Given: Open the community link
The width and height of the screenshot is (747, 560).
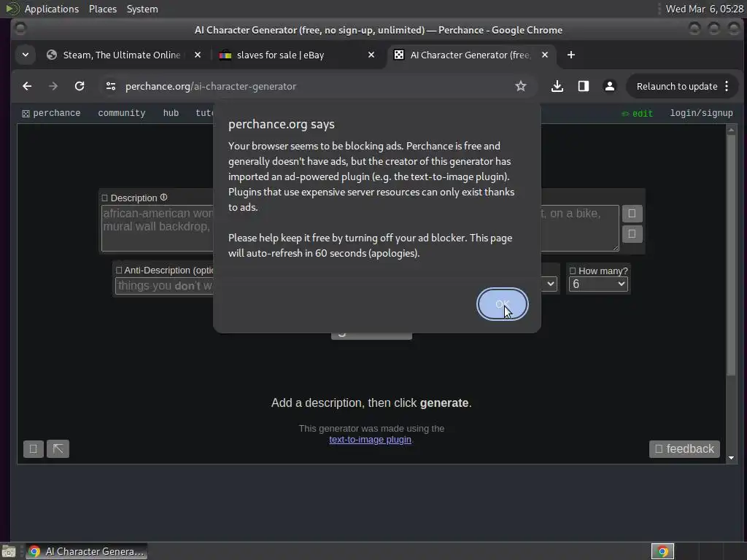Looking at the screenshot, I should pos(122,113).
